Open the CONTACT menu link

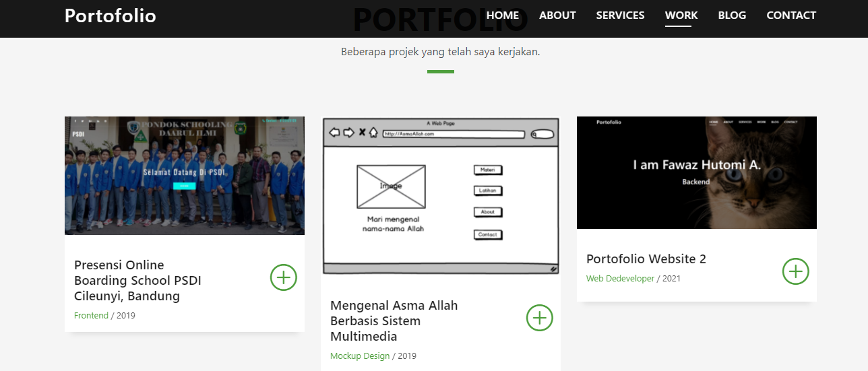tap(791, 15)
